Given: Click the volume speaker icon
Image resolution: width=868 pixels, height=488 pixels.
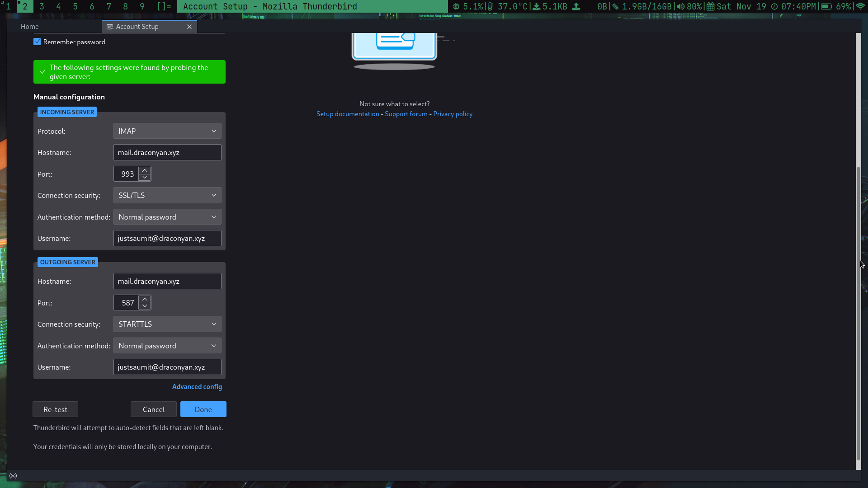Looking at the screenshot, I should click(680, 7).
